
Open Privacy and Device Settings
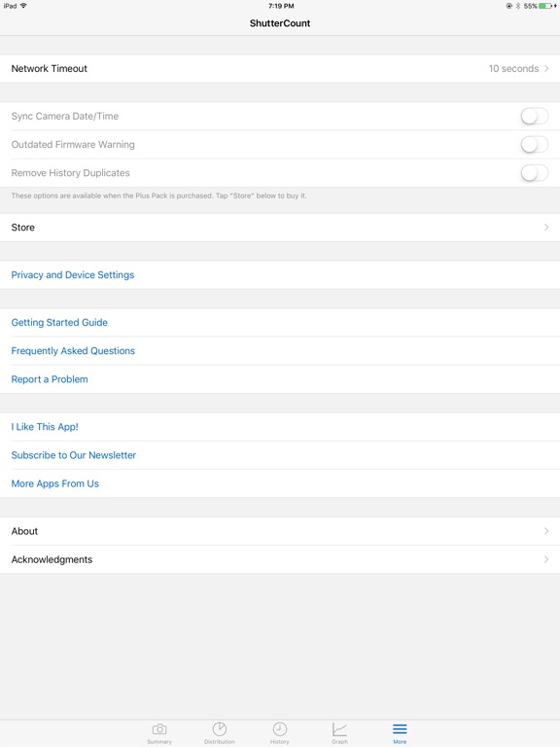[x=73, y=275]
